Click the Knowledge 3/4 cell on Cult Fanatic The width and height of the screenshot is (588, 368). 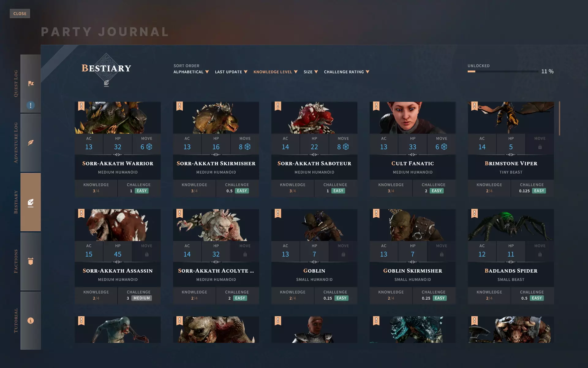pos(391,188)
